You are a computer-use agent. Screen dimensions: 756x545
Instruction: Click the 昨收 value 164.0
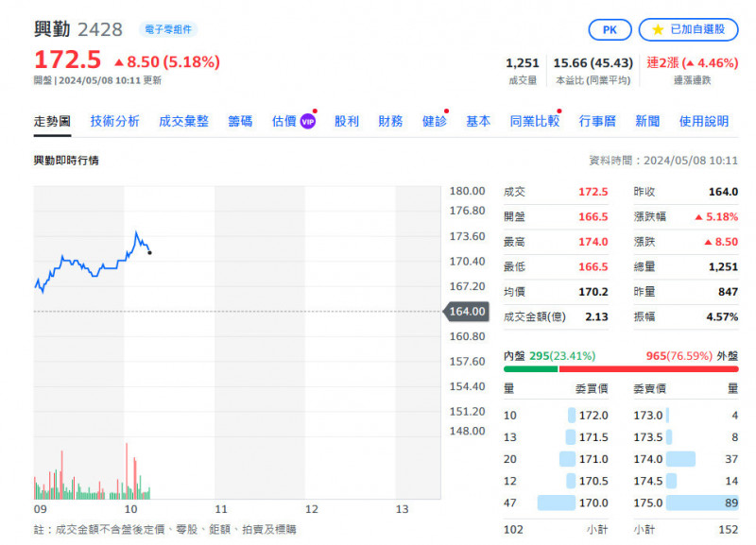(x=723, y=192)
